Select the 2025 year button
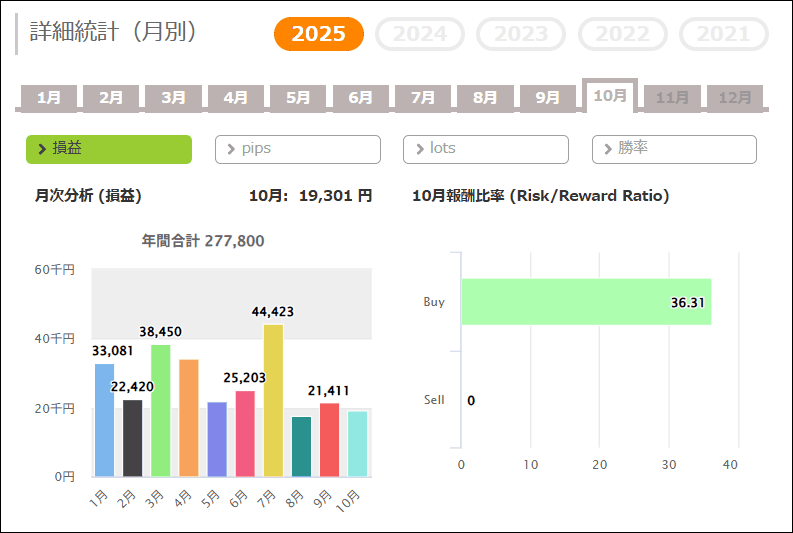 coord(319,34)
